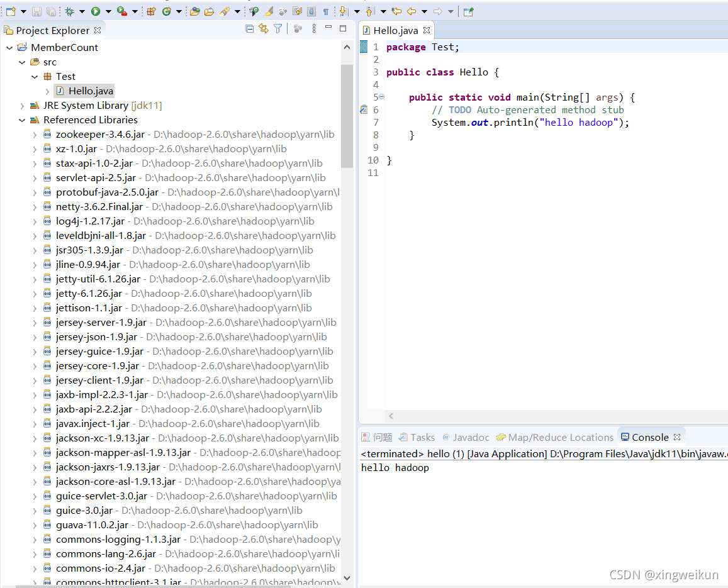
Task: Click the New wizard toolbar icon
Action: tap(11, 11)
